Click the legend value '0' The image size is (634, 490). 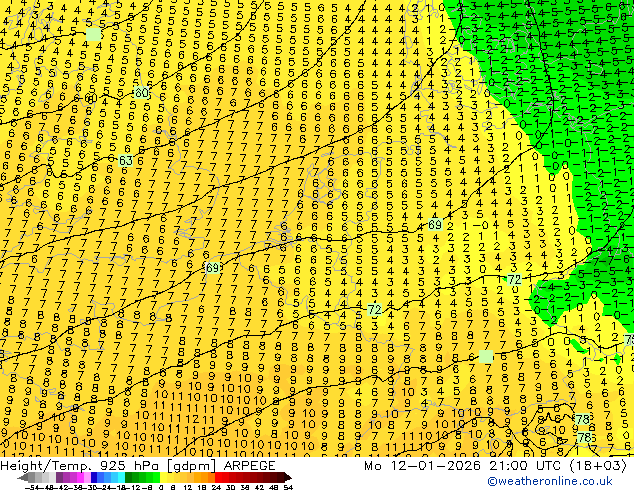161,488
